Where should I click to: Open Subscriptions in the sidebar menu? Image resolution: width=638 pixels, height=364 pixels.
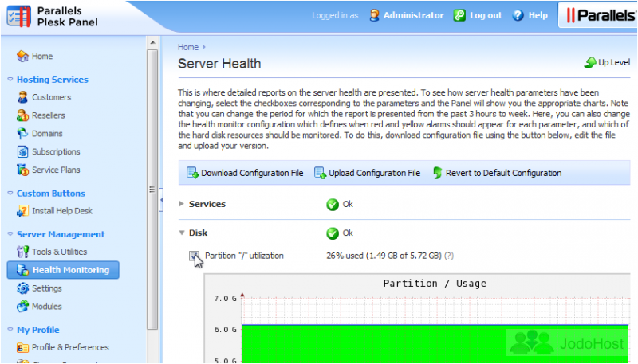pyautogui.click(x=56, y=151)
